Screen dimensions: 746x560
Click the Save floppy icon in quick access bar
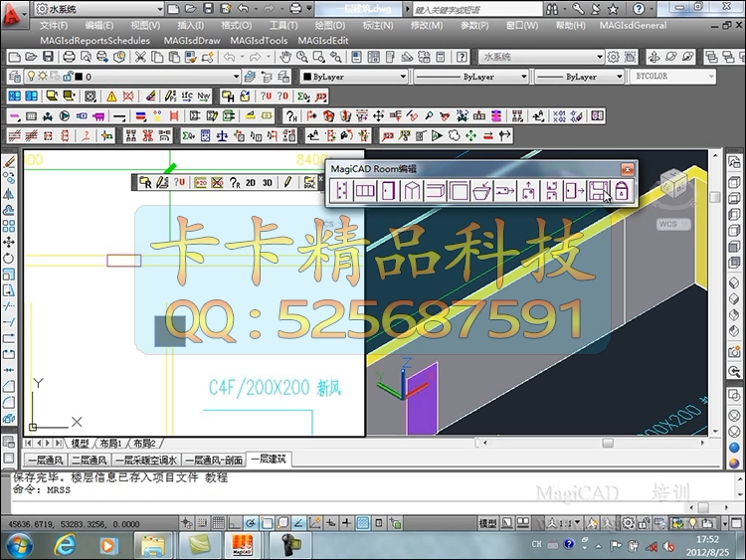pyautogui.click(x=208, y=8)
